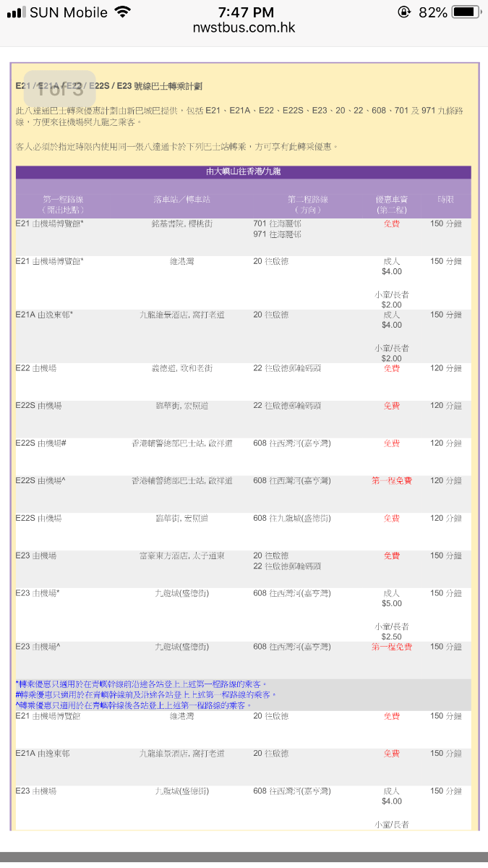Select the '義德道, 歌和老街' stop cell

181,368
